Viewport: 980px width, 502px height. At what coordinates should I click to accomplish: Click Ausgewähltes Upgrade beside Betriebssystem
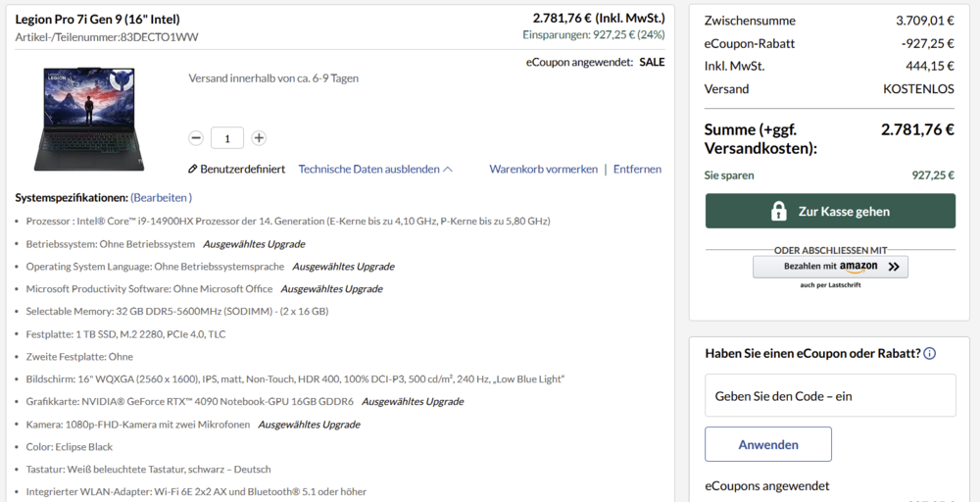coord(254,244)
